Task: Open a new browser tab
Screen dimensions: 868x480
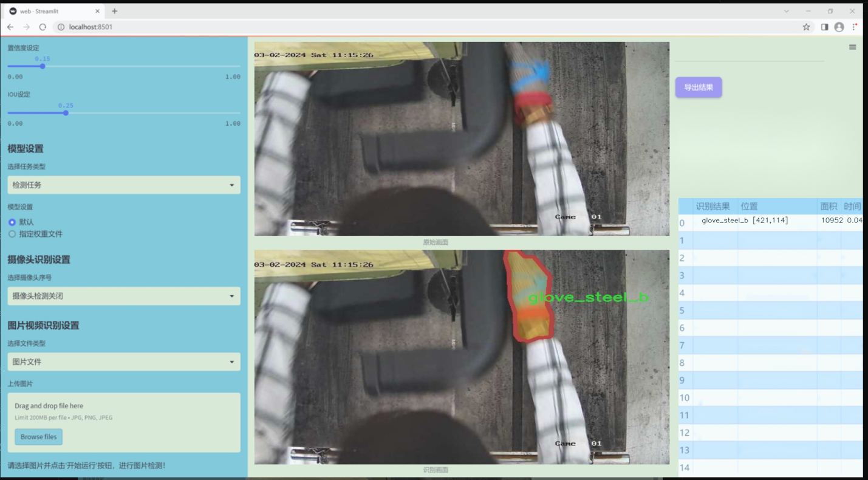Action: [114, 11]
